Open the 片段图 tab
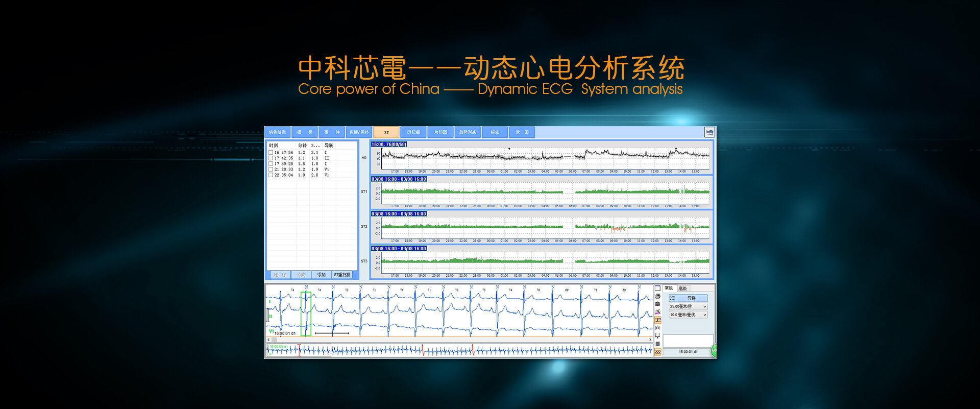The width and height of the screenshot is (980, 409). [x=440, y=132]
